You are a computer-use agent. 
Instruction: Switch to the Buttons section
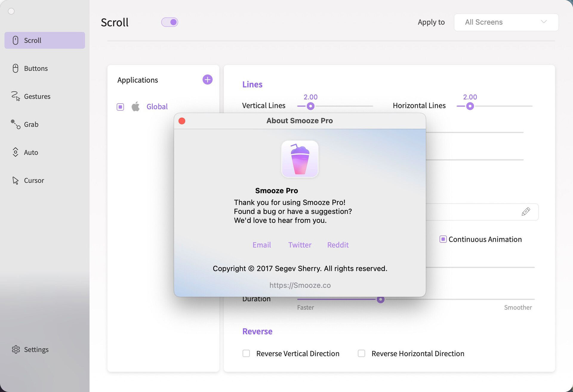coord(36,68)
